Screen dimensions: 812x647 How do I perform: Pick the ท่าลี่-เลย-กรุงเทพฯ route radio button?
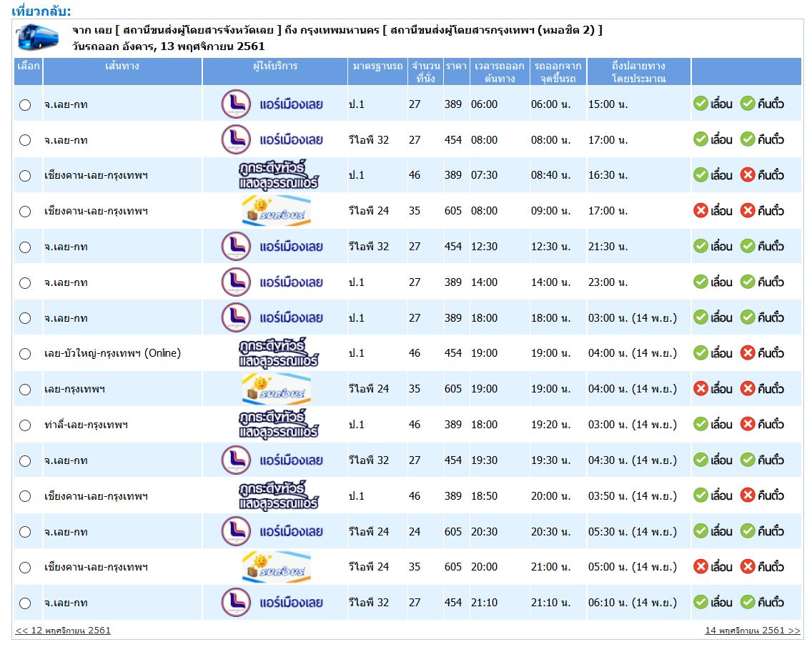25,425
